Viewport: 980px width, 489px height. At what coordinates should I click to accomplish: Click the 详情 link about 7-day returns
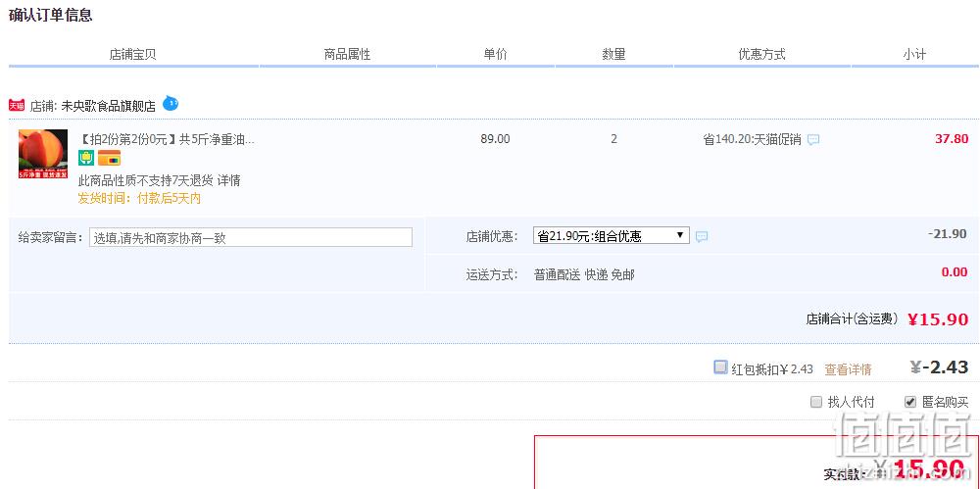point(228,180)
